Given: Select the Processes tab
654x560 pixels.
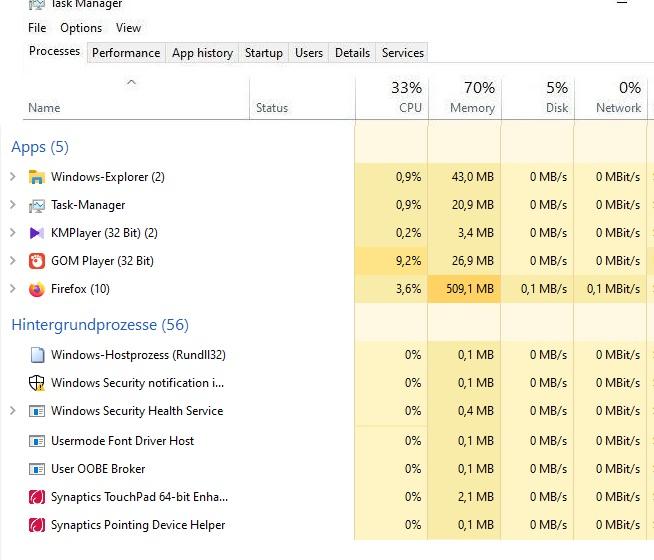Looking at the screenshot, I should (55, 51).
